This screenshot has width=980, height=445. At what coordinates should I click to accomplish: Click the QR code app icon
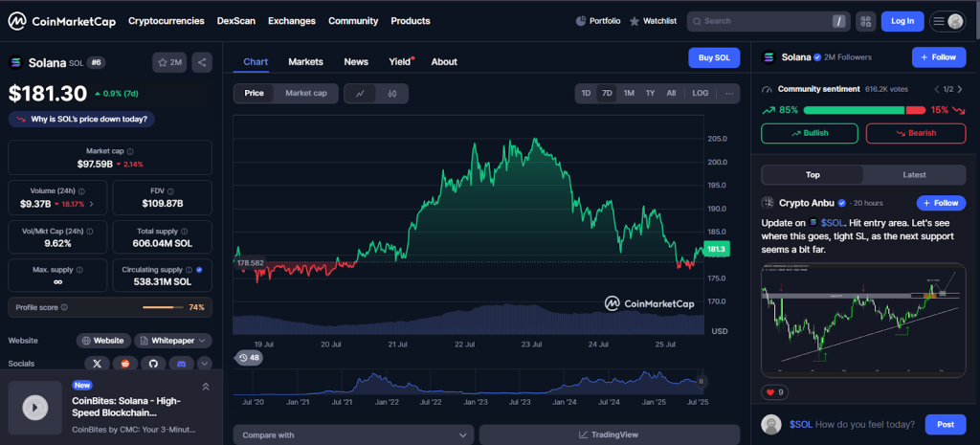point(865,21)
